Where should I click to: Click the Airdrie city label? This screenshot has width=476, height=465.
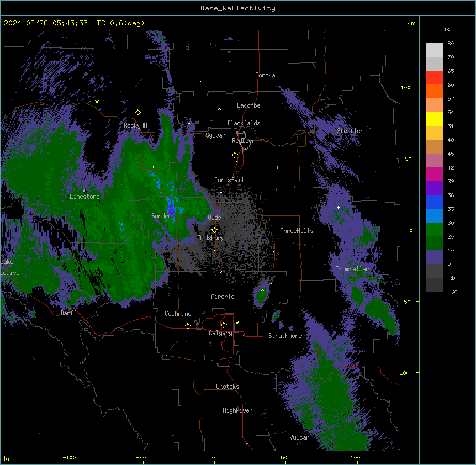[223, 297]
